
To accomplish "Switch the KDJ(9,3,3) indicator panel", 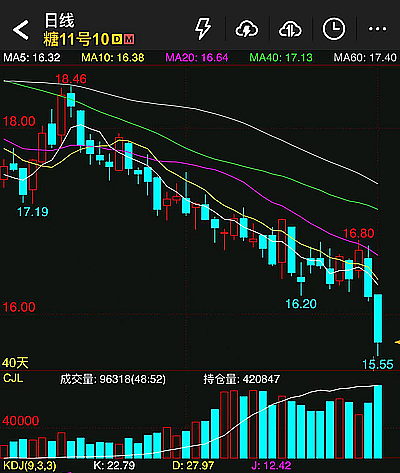I will click(30, 465).
